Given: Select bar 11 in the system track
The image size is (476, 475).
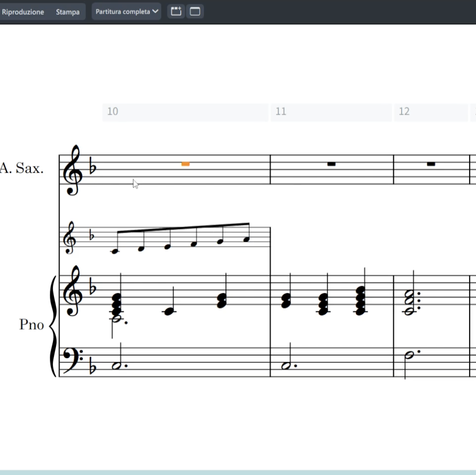Looking at the screenshot, I should (x=331, y=112).
